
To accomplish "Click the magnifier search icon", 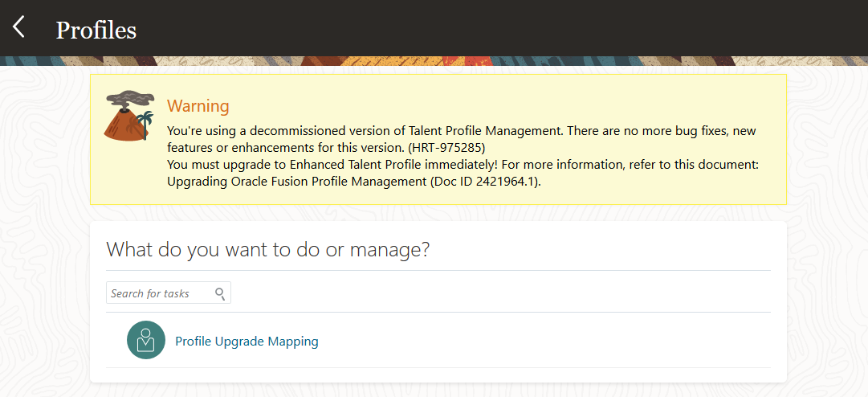I will coord(220,293).
